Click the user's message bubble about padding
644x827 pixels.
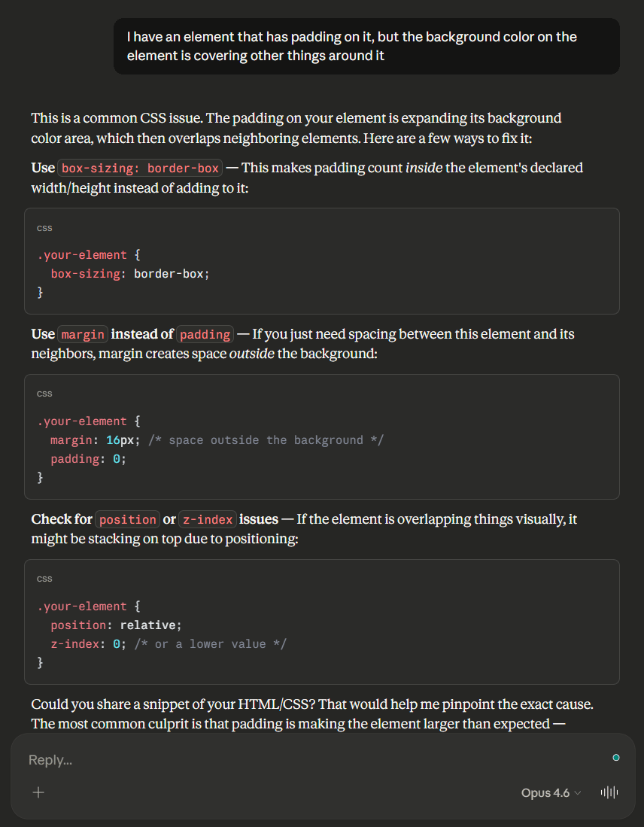pyautogui.click(x=366, y=46)
